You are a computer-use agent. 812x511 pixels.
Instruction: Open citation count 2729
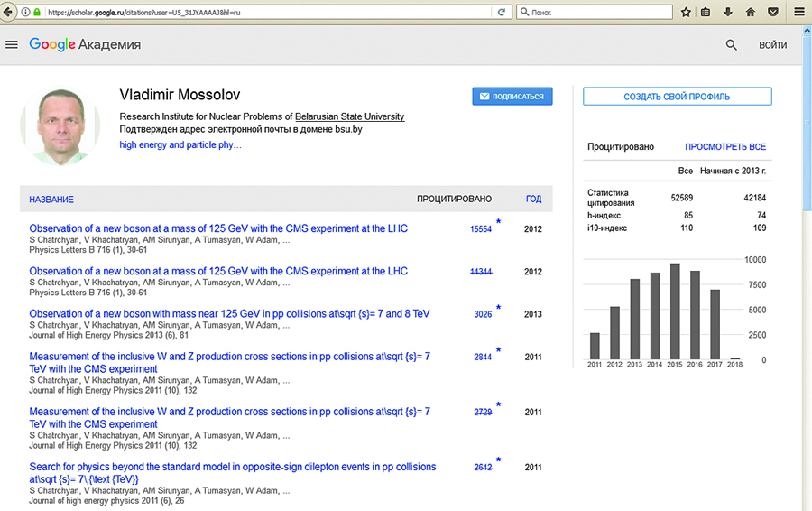tap(483, 412)
